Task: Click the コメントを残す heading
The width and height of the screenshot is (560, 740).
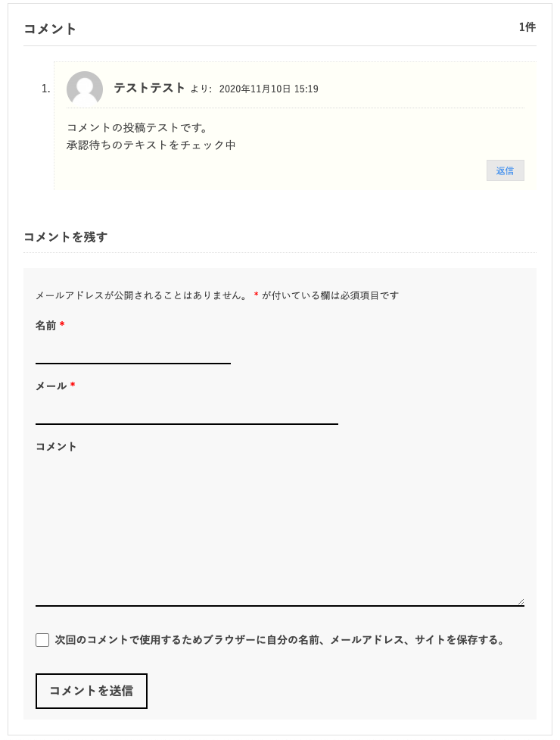Action: pos(66,237)
